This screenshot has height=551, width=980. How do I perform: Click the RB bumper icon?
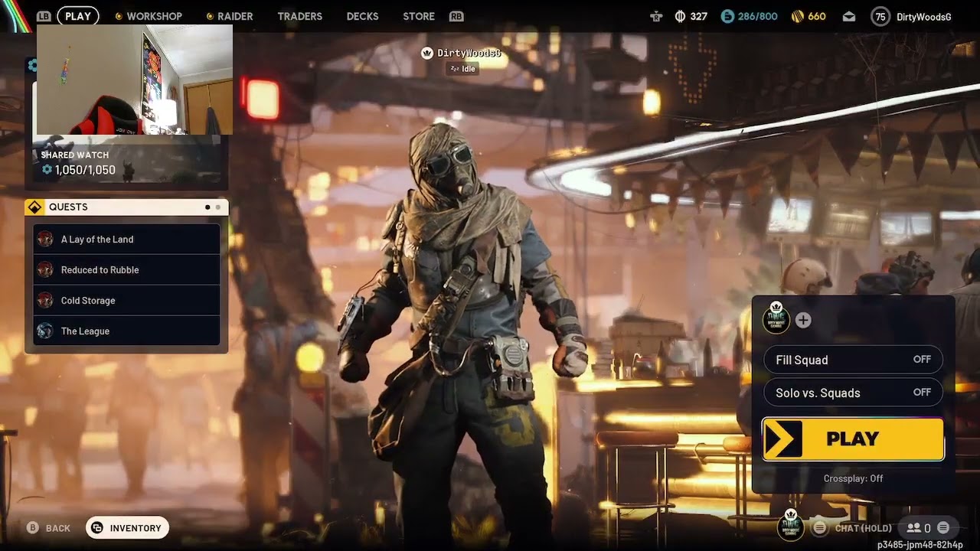coord(456,16)
